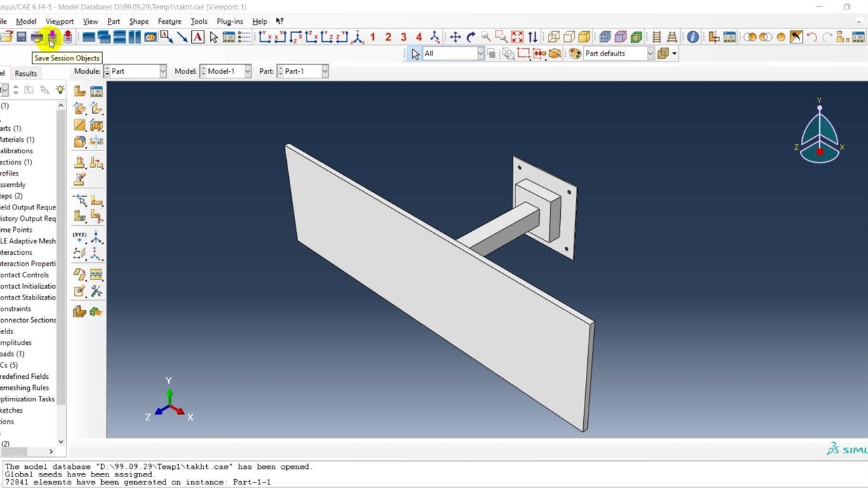
Task: Click the Auto-Fit View icon
Action: pos(517,37)
